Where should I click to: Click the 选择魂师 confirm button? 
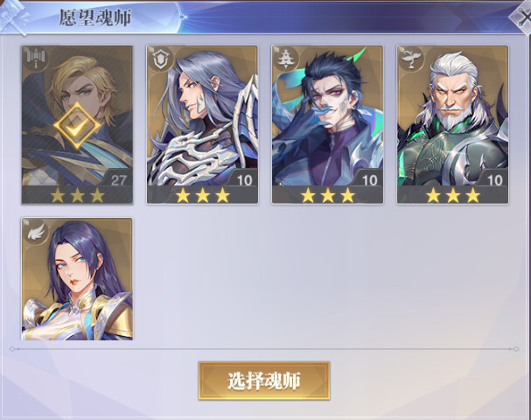[x=264, y=381]
